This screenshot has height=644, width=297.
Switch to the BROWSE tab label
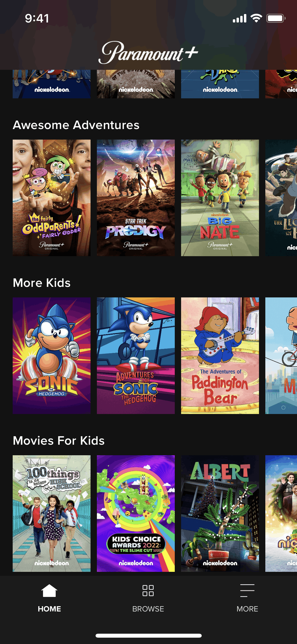tap(148, 609)
